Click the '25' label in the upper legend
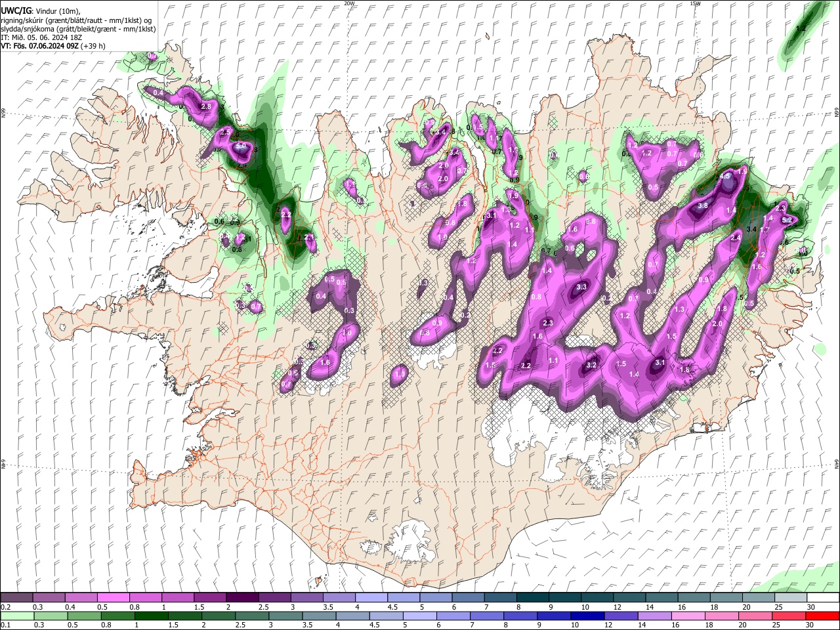 pos(778,607)
